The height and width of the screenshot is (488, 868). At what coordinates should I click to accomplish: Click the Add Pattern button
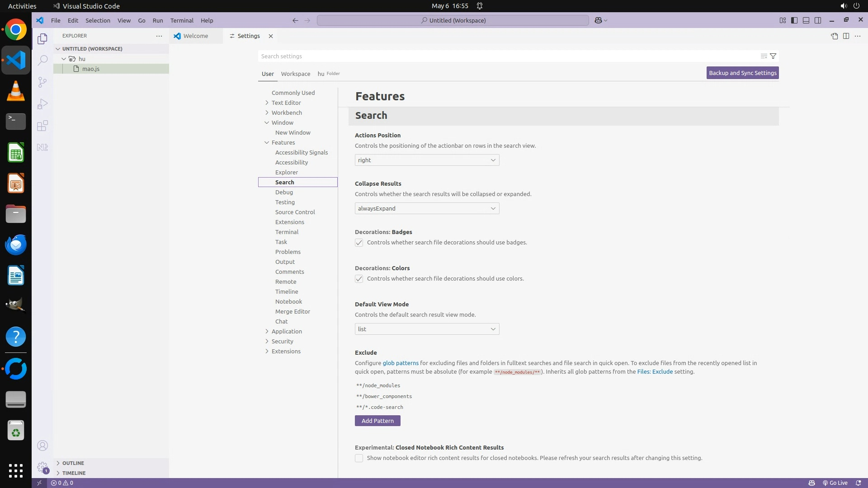point(377,421)
